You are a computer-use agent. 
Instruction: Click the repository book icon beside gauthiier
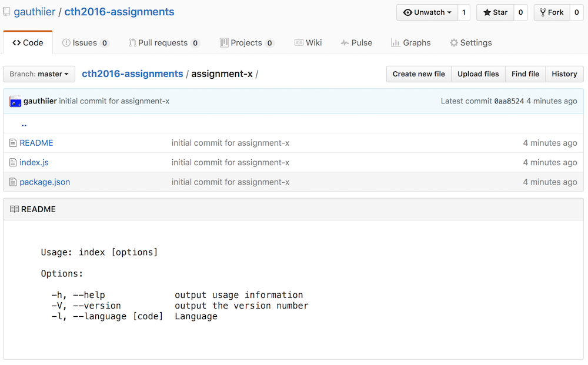pos(6,12)
